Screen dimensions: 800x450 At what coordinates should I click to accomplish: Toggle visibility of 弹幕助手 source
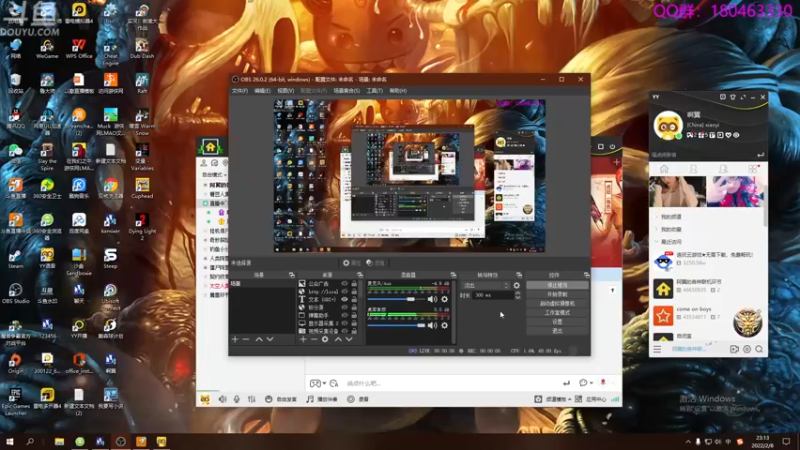pyautogui.click(x=344, y=315)
